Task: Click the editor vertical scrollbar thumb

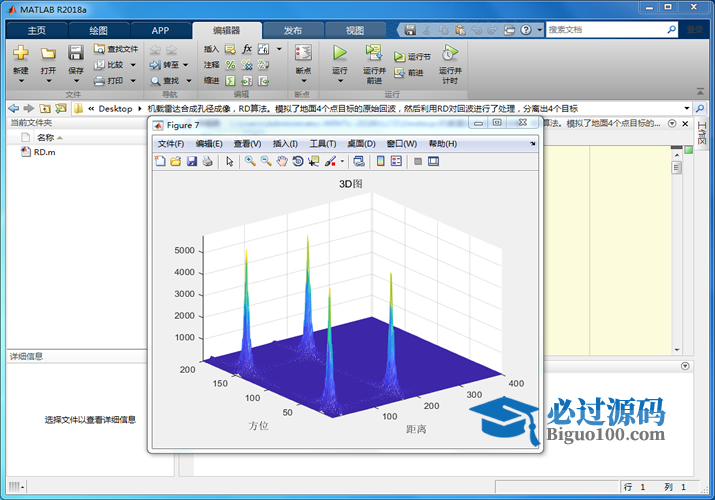Action: click(677, 167)
